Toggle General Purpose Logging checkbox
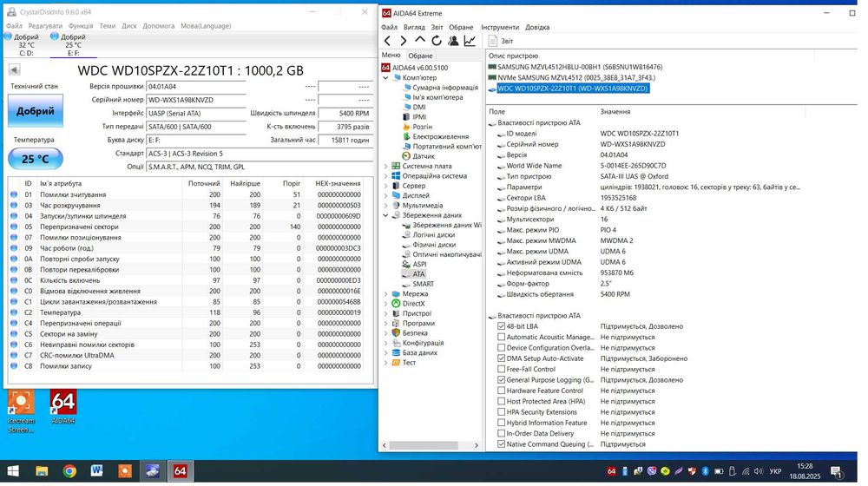Image resolution: width=868 pixels, height=486 pixels. pos(501,380)
